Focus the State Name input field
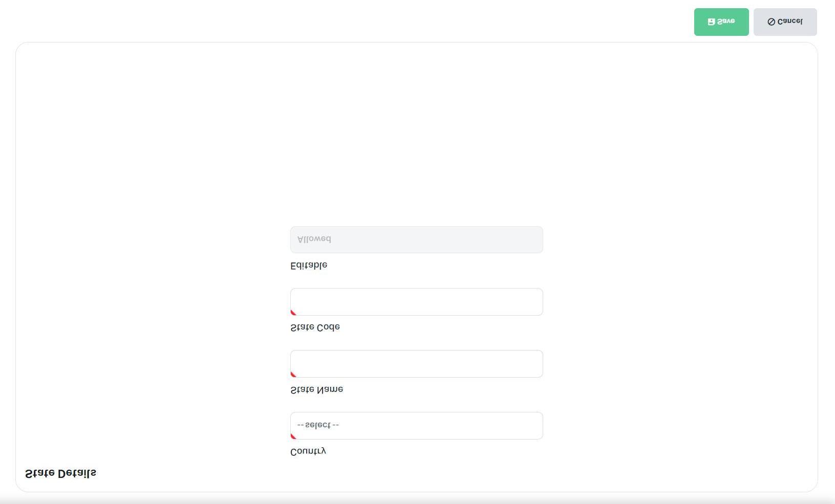This screenshot has height=504, width=835. click(416, 364)
